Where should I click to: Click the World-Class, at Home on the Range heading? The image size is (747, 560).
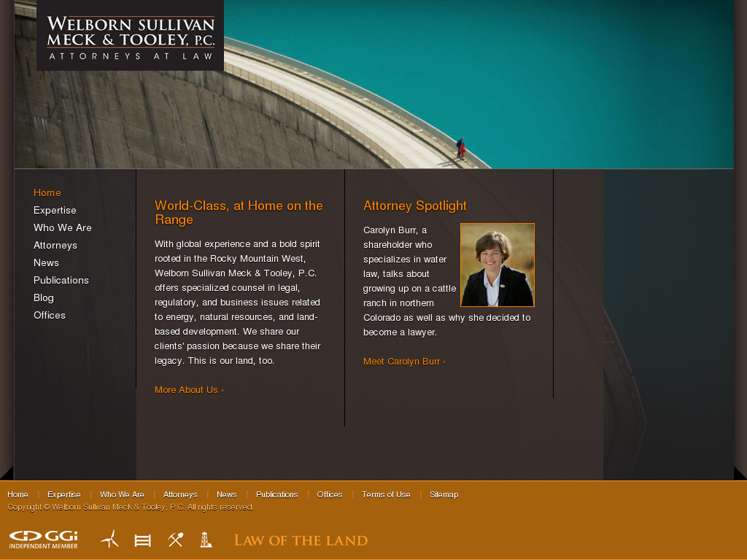click(x=239, y=212)
